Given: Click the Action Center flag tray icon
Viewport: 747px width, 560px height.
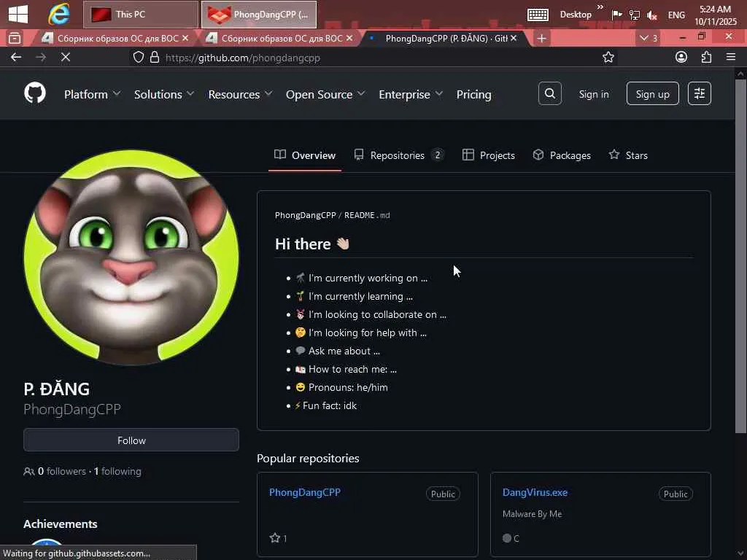Looking at the screenshot, I should (617, 15).
